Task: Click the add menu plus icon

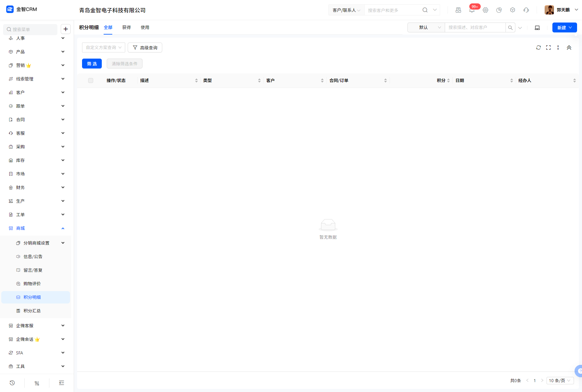Action: [x=65, y=29]
